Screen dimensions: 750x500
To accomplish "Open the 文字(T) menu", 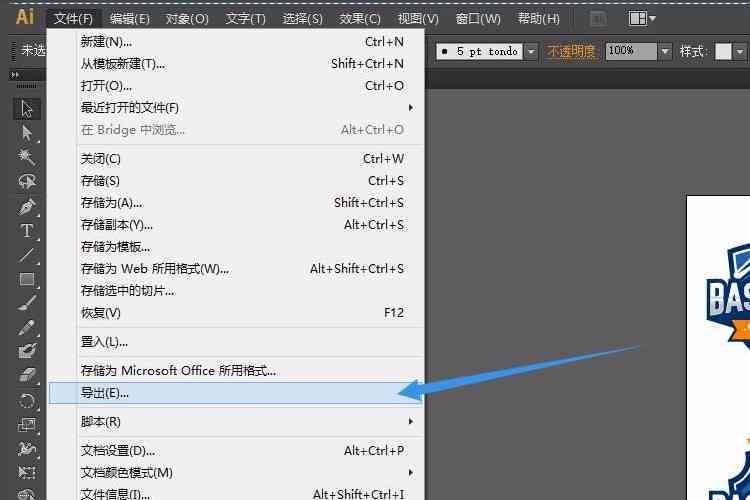I will (245, 19).
